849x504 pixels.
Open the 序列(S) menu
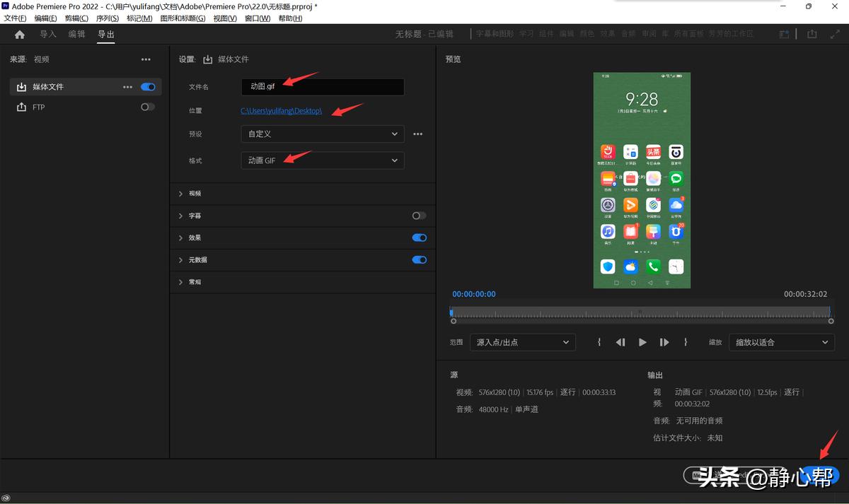[108, 18]
